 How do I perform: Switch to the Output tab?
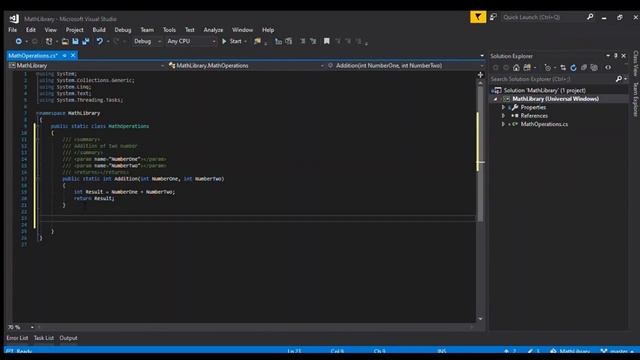pos(68,338)
